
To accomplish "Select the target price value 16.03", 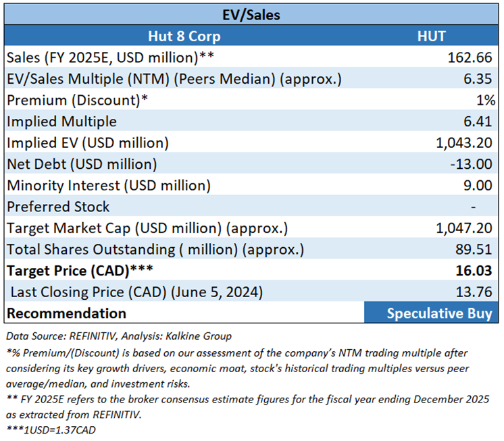I will 474,271.
